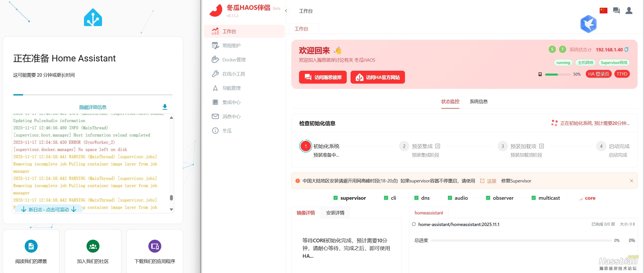
Task: Click the Home Assistant preparation progress bar
Action: 93,95
